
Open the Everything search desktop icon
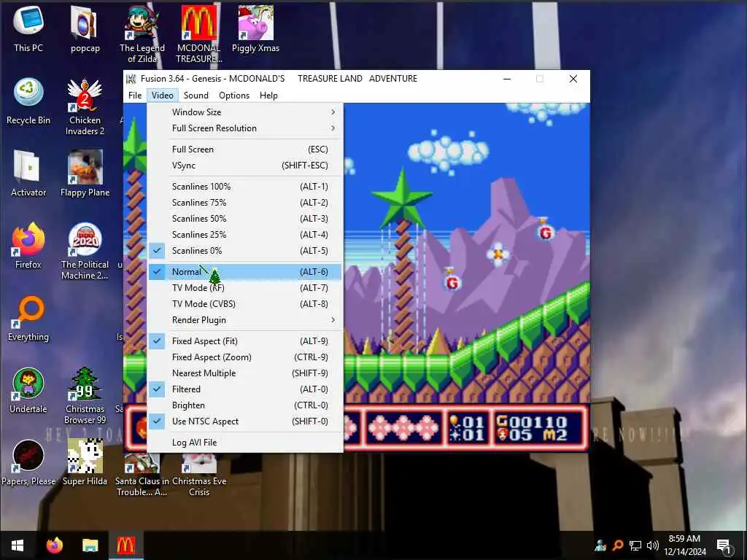click(x=28, y=318)
